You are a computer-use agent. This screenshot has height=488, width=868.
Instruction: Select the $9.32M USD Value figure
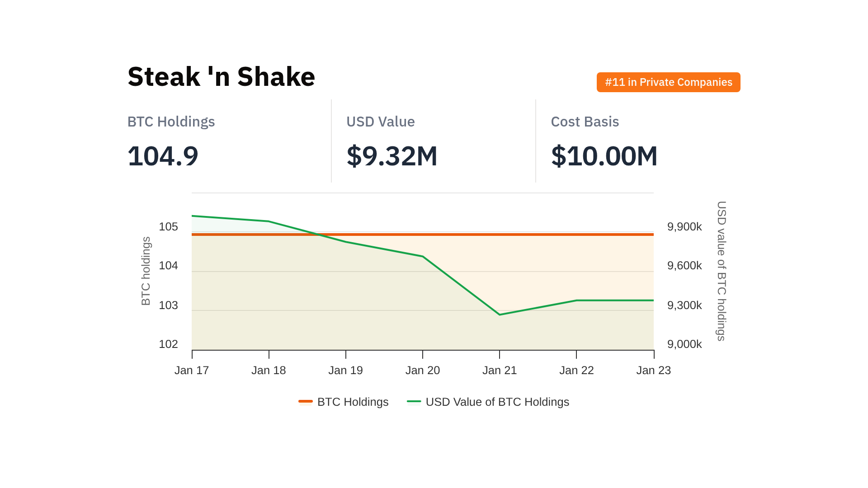[x=392, y=156]
